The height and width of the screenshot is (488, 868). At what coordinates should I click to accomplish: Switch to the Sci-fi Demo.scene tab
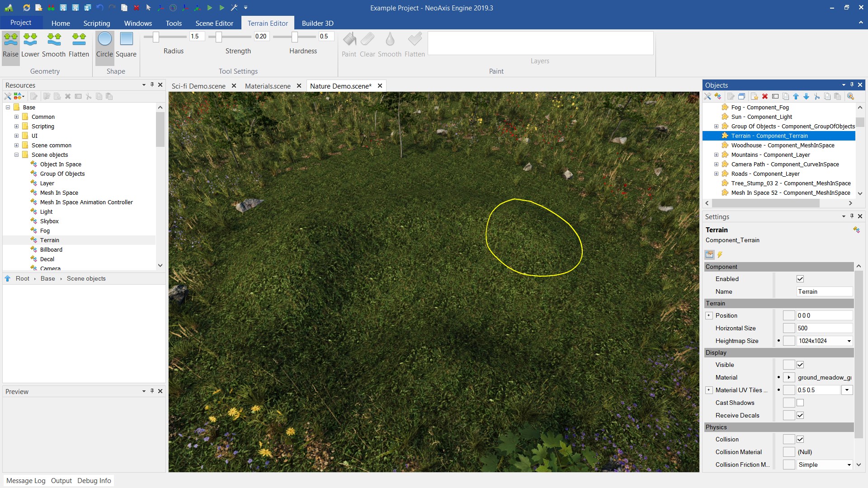click(x=198, y=86)
